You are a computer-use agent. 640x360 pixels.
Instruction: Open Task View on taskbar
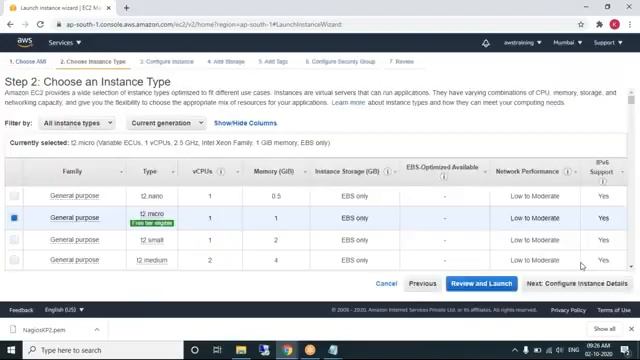point(217,350)
